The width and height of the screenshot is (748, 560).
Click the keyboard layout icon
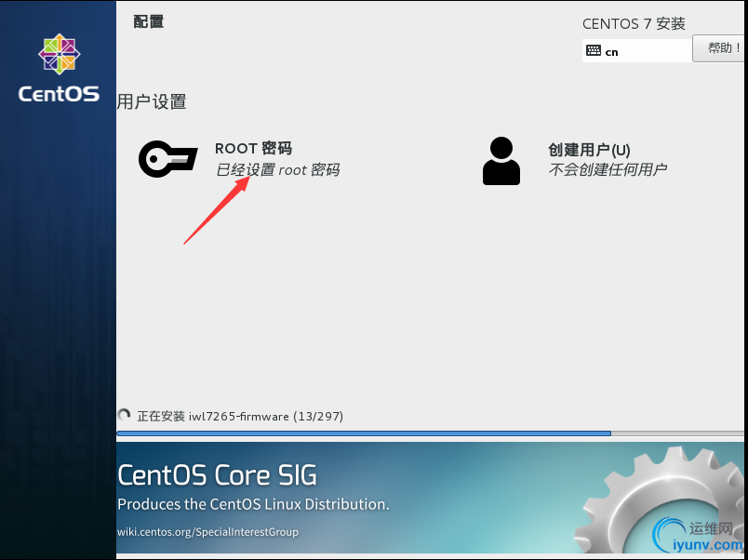pos(594,50)
